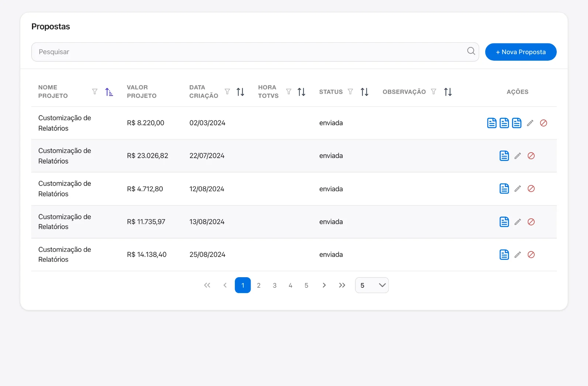The width and height of the screenshot is (588, 386).
Task: Open first document icon for R$ 8.220,00 row
Action: coord(492,123)
